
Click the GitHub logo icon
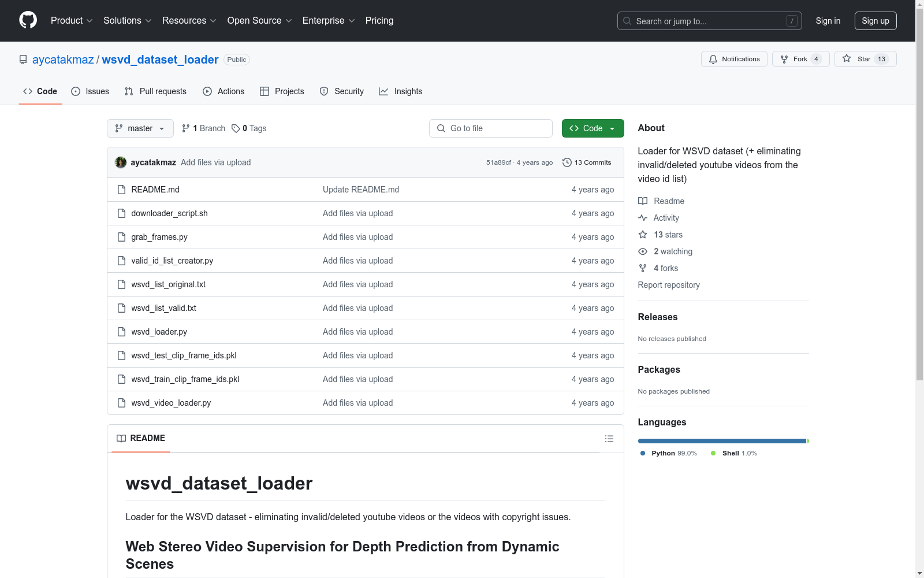[28, 20]
